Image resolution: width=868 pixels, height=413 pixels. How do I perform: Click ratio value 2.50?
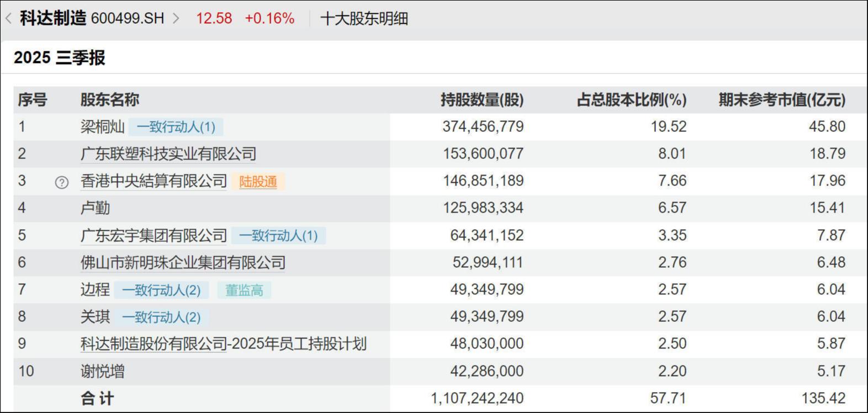pyautogui.click(x=672, y=343)
